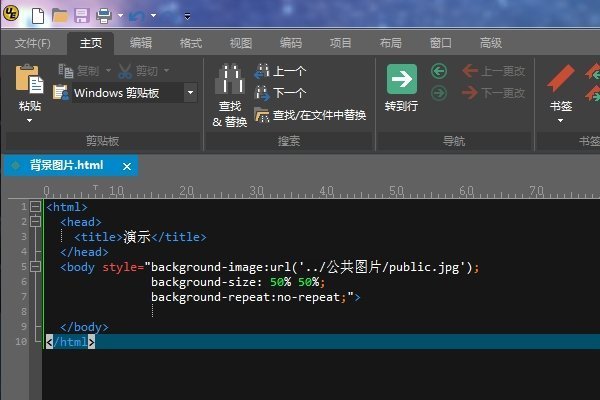The image size is (600, 400).
Task: Open the Windows 剪贴板 dropdown
Action: pos(190,93)
